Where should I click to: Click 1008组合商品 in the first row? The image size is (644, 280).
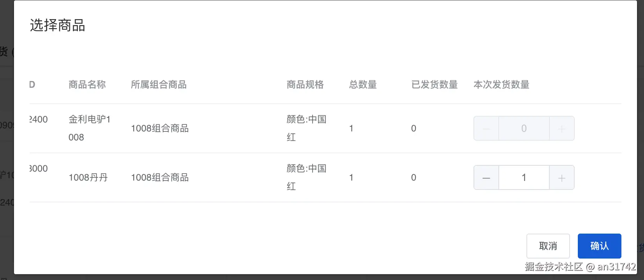[x=160, y=128]
